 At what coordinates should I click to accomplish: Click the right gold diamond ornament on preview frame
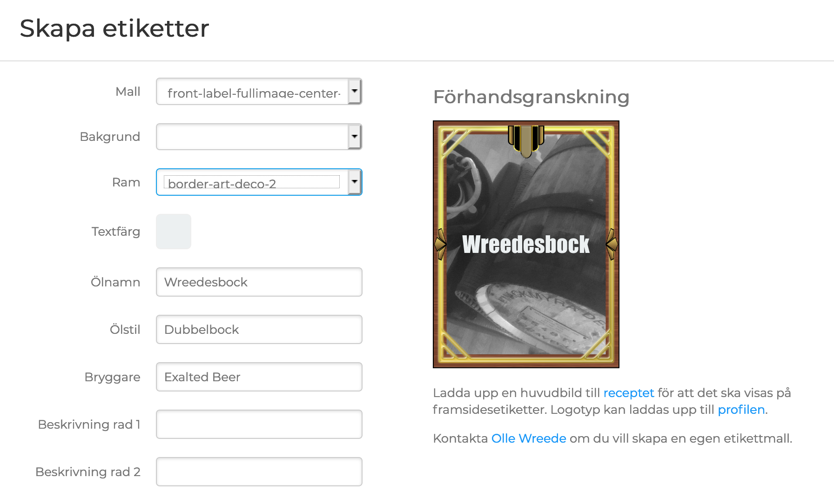tap(612, 244)
